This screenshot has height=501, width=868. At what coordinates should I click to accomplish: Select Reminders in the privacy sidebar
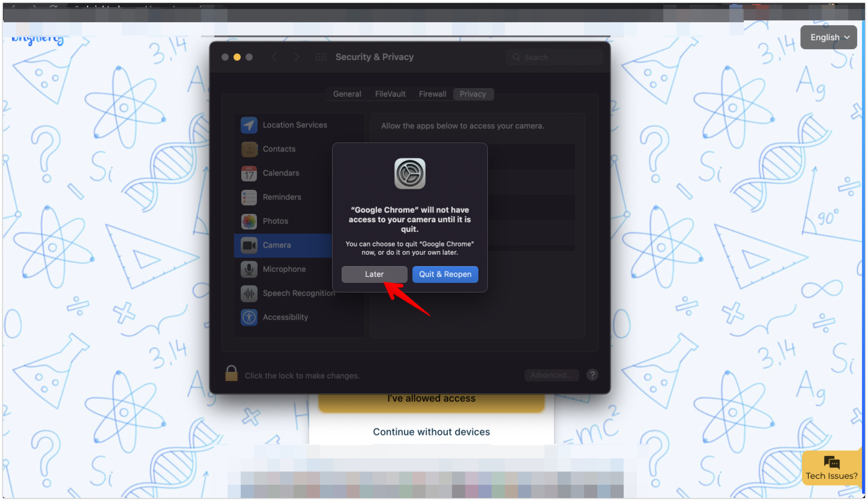tap(299, 197)
